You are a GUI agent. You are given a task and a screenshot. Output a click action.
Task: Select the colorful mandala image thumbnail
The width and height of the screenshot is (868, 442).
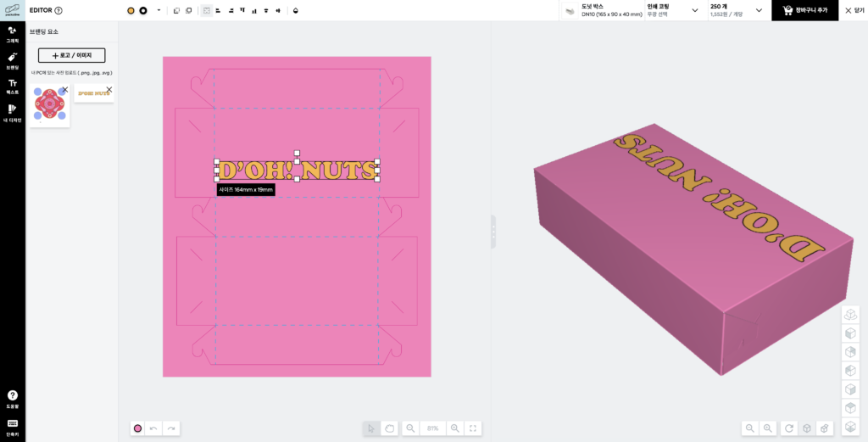50,104
